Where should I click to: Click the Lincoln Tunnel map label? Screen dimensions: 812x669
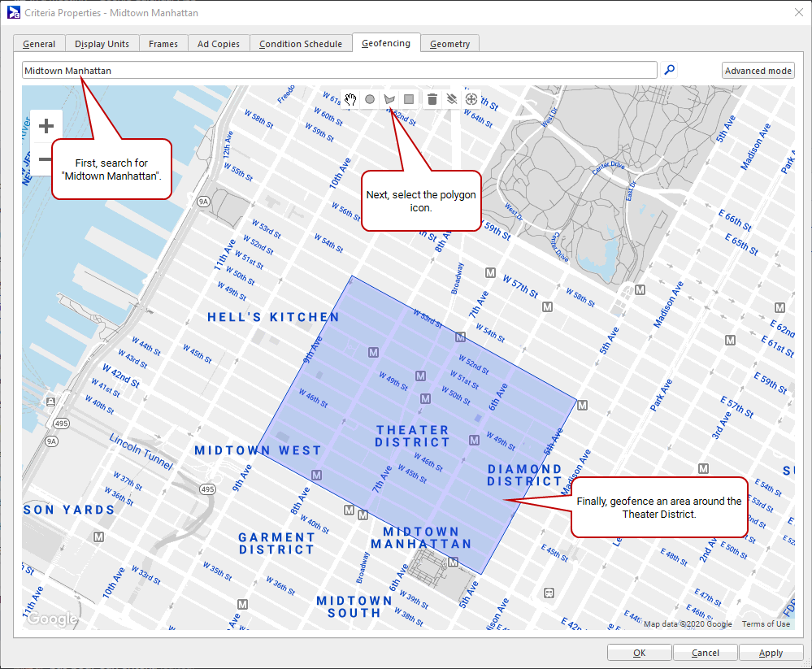point(141,451)
